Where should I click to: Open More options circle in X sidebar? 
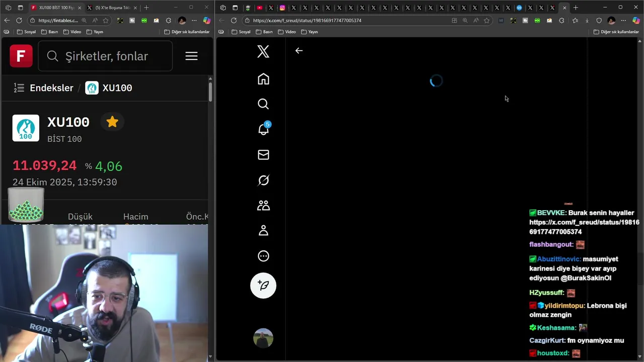coord(263,256)
